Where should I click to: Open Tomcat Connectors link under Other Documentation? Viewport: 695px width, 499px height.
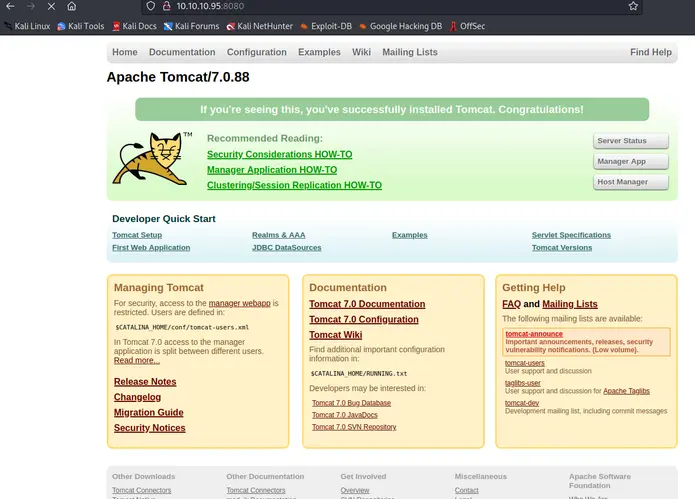[256, 490]
